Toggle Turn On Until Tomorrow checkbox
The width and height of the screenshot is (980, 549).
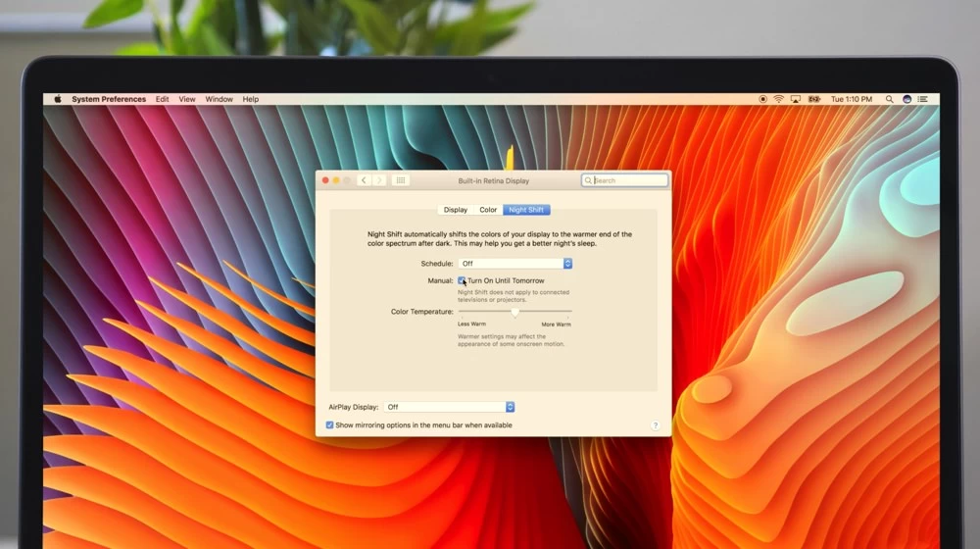462,280
